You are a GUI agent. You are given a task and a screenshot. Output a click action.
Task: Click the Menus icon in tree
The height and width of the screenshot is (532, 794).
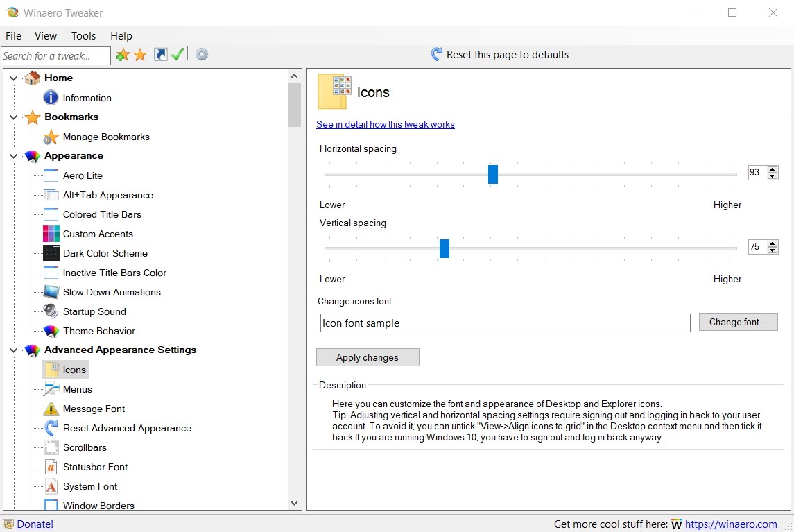pyautogui.click(x=51, y=389)
